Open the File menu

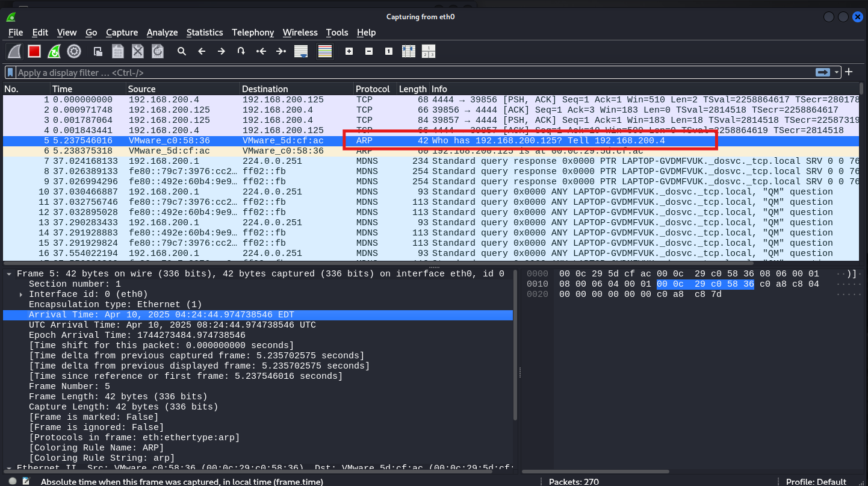click(x=16, y=33)
